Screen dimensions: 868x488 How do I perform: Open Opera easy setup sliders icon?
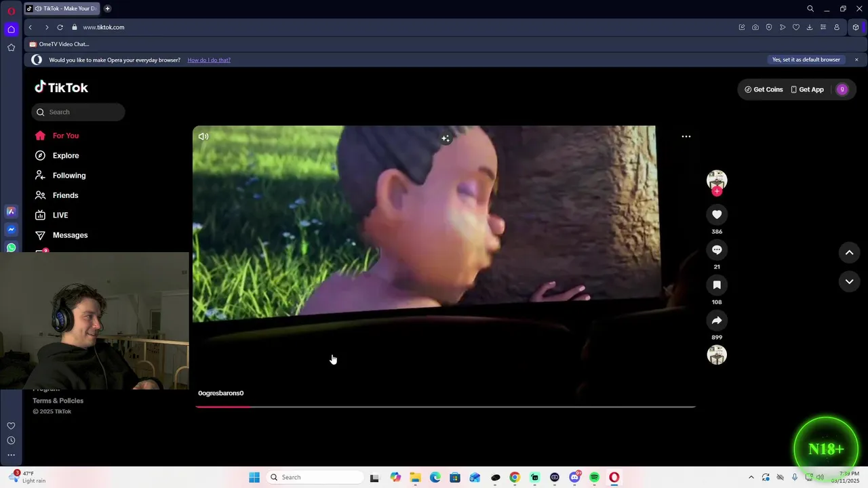point(823,27)
